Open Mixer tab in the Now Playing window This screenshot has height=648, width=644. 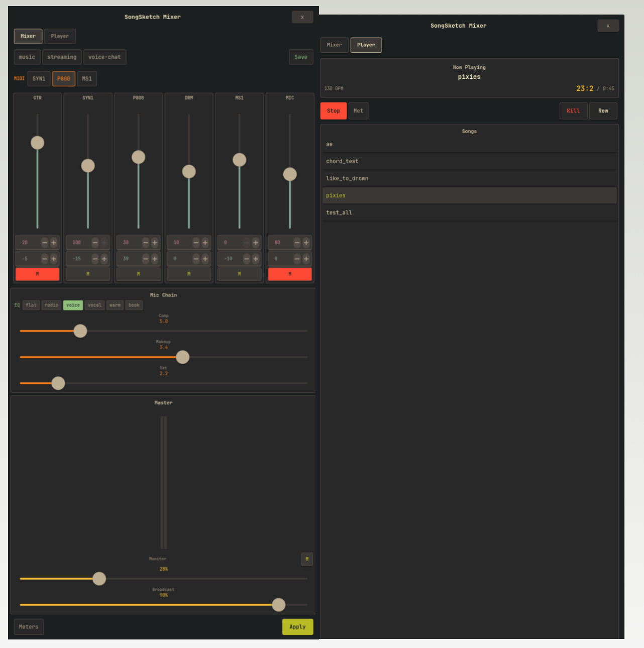[x=334, y=45]
